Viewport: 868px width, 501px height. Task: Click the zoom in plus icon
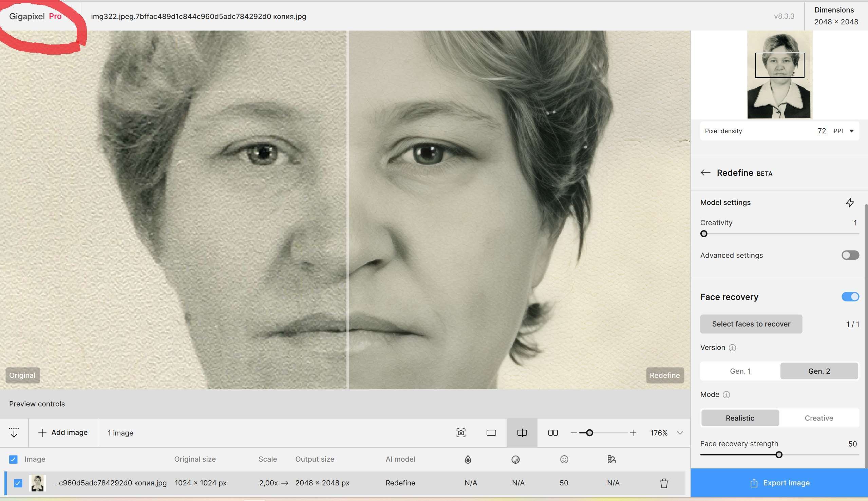[633, 433]
